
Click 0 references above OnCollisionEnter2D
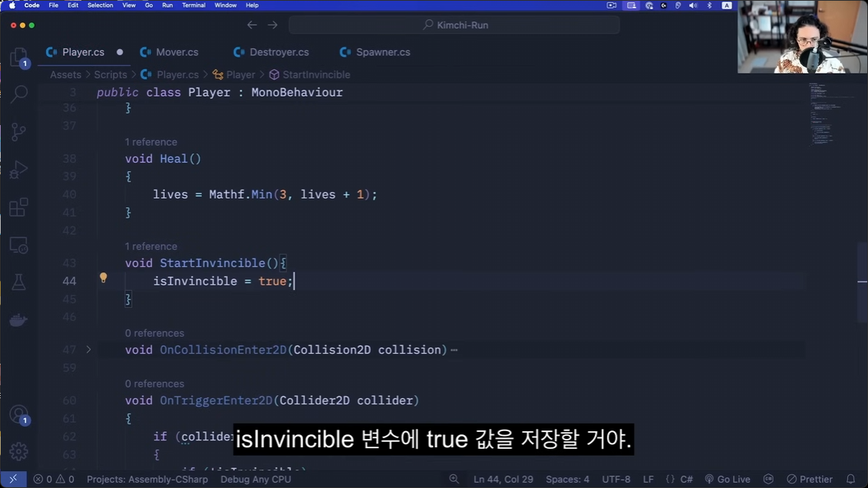154,333
